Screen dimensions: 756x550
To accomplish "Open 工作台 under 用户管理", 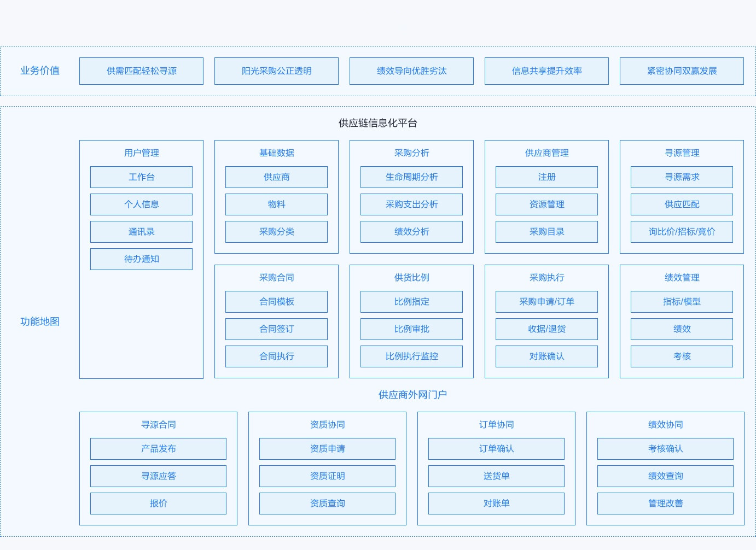I will pyautogui.click(x=141, y=177).
